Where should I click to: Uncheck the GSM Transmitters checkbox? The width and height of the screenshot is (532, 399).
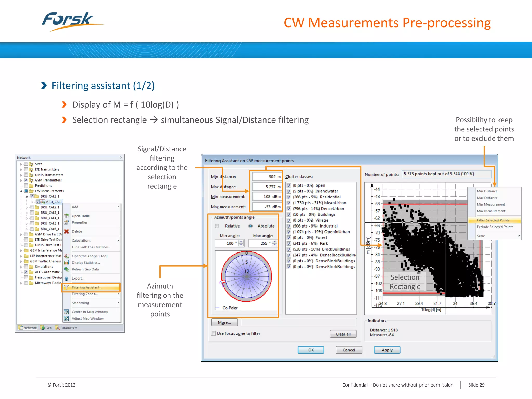tap(26, 180)
